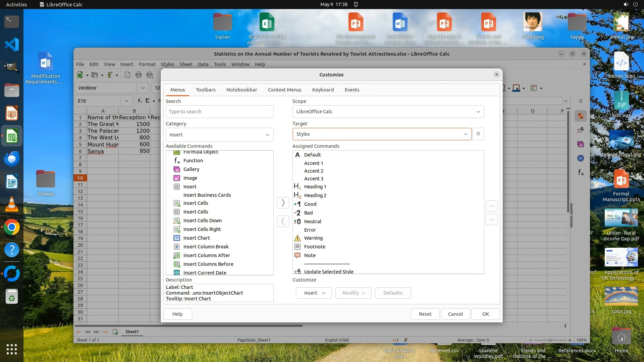Click the move command up arrow
This screenshot has width=644, height=362.
pyautogui.click(x=491, y=206)
